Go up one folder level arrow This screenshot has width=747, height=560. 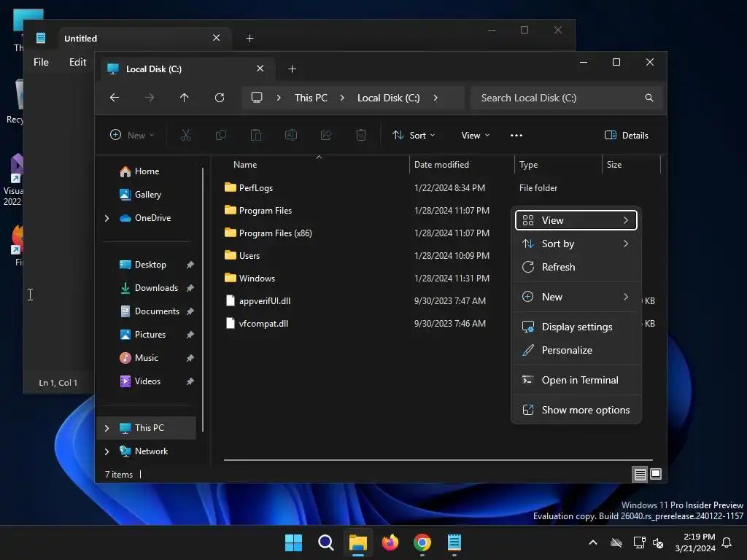pos(185,98)
